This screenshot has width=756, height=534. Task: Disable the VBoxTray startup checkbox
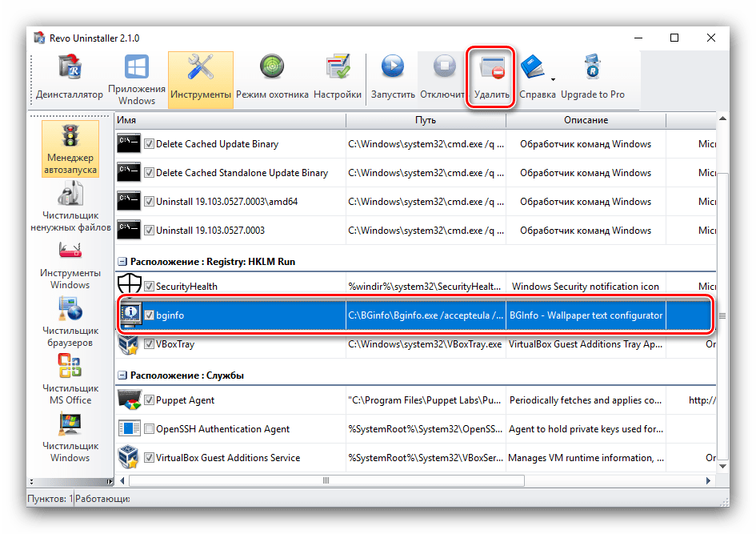coord(149,344)
